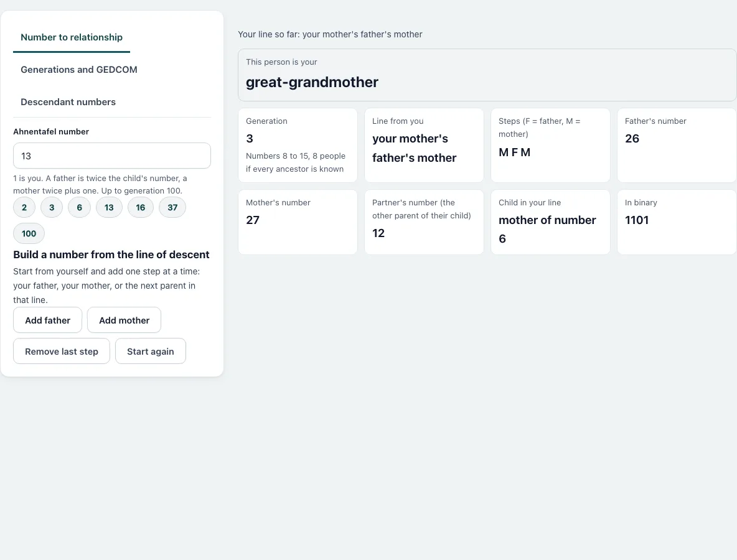Focus the Ahnentafel number input field

coord(112,156)
